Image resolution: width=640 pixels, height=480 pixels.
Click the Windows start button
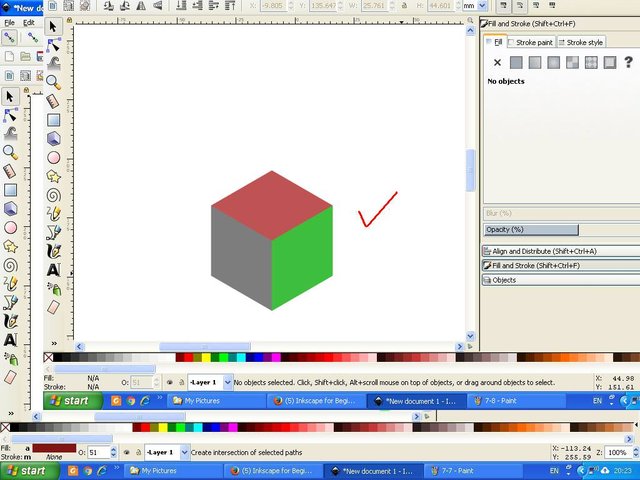68,400
